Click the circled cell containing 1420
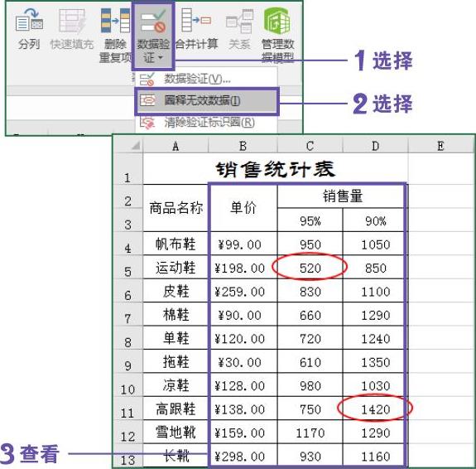 pos(375,409)
